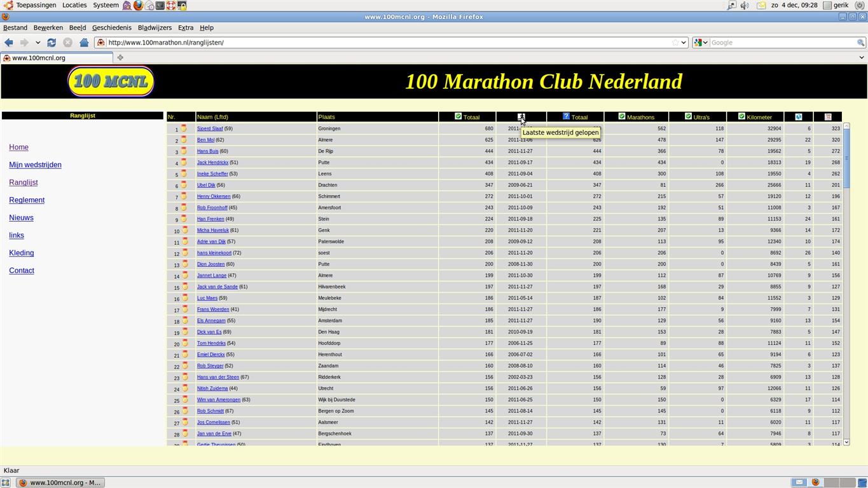
Task: Select the www.100mcnl.org tab
Action: (57, 58)
